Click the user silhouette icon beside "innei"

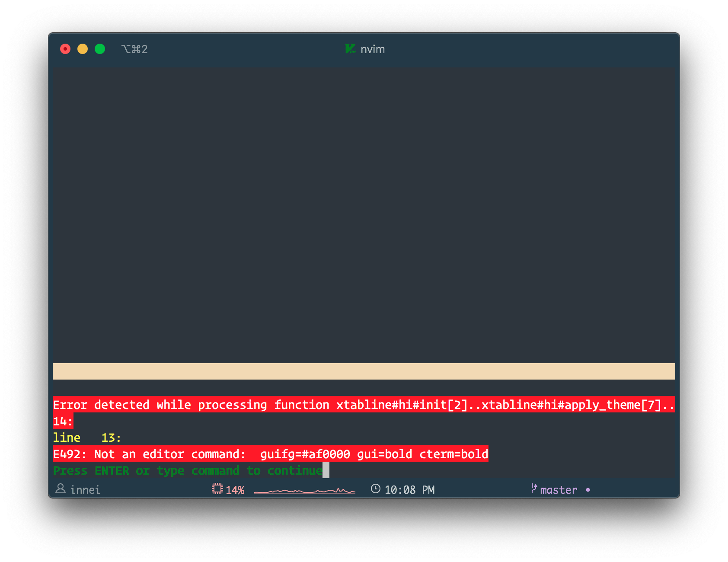[61, 489]
